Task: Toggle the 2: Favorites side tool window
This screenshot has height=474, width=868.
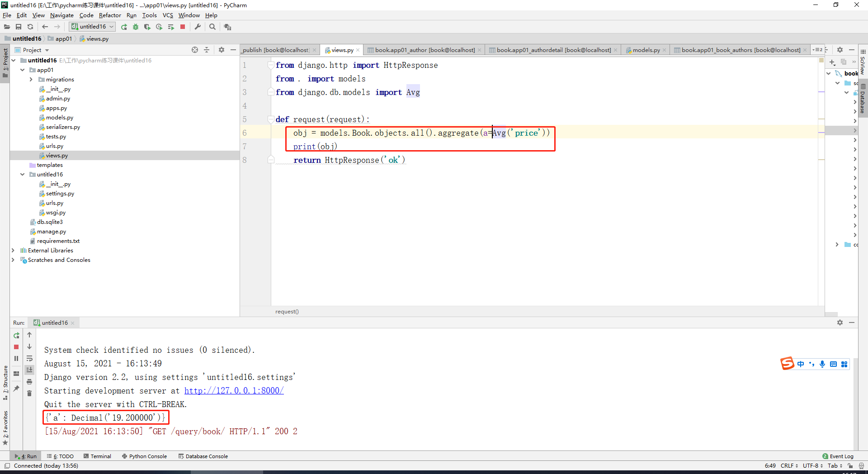Action: tap(5, 428)
